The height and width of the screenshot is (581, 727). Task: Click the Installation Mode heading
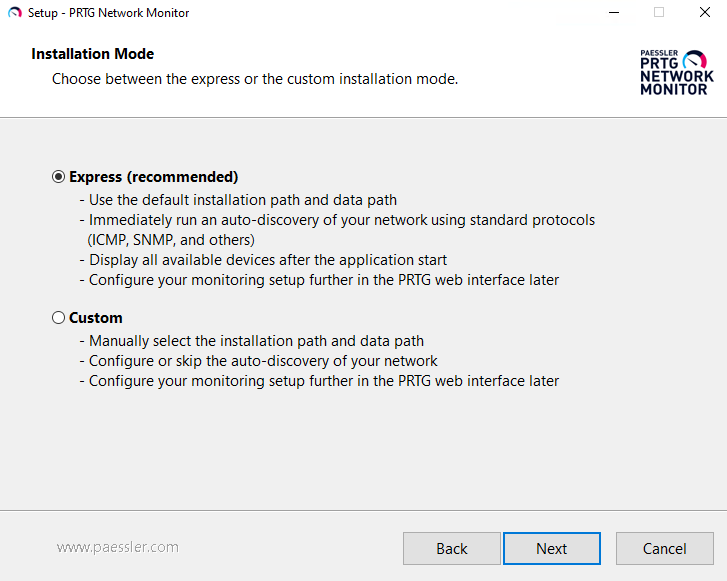(93, 54)
